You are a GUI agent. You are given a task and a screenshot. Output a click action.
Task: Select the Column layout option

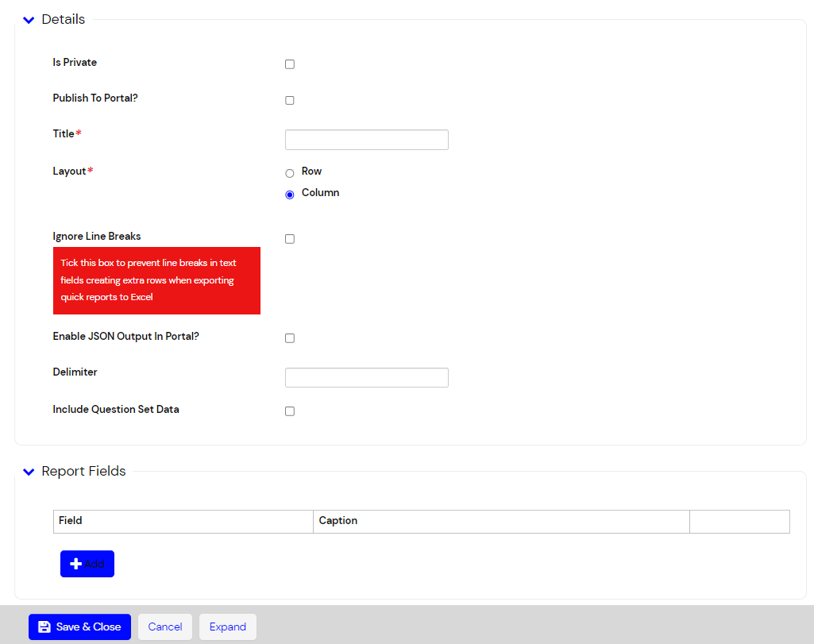289,194
